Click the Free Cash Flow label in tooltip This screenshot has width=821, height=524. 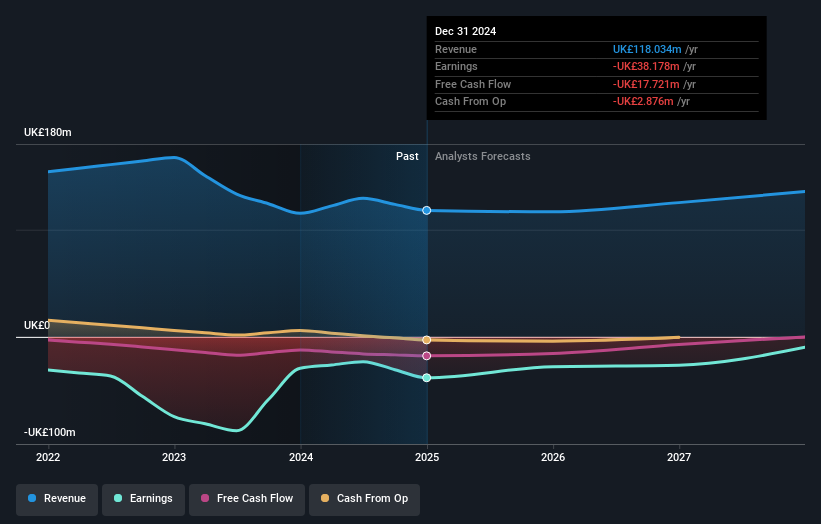[x=473, y=84]
